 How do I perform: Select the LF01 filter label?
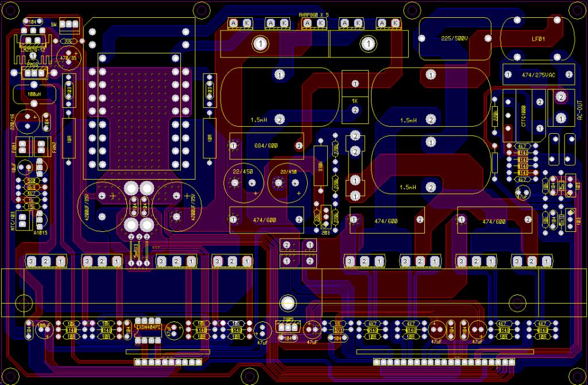click(x=538, y=39)
